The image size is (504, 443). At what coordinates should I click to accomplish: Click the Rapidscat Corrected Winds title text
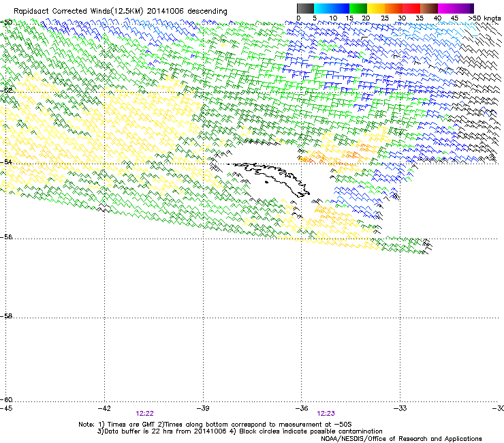[x=121, y=11]
